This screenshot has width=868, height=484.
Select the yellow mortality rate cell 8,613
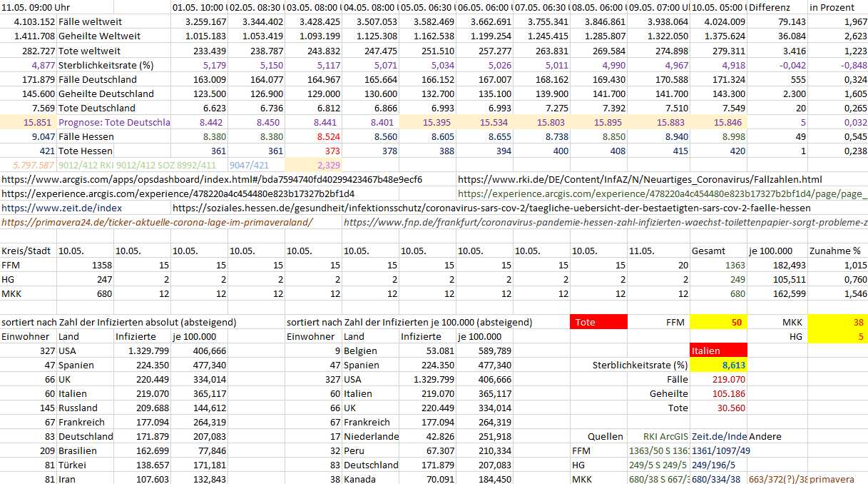(719, 365)
